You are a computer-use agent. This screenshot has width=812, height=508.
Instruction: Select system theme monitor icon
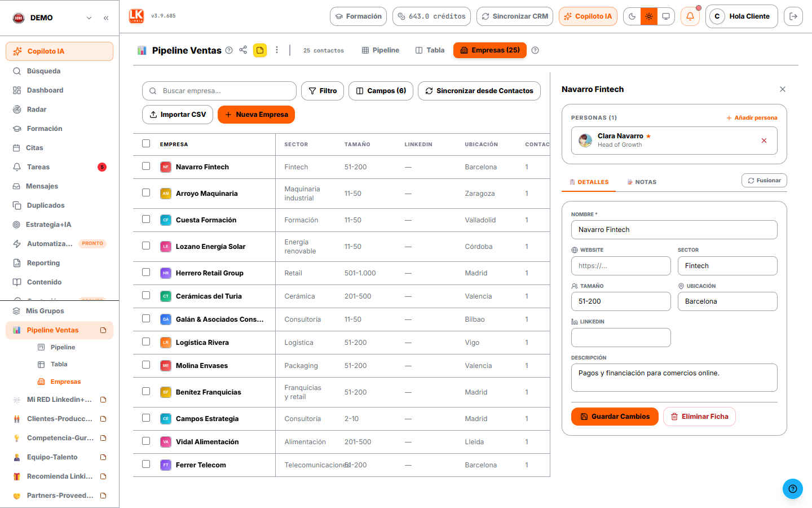pyautogui.click(x=666, y=16)
